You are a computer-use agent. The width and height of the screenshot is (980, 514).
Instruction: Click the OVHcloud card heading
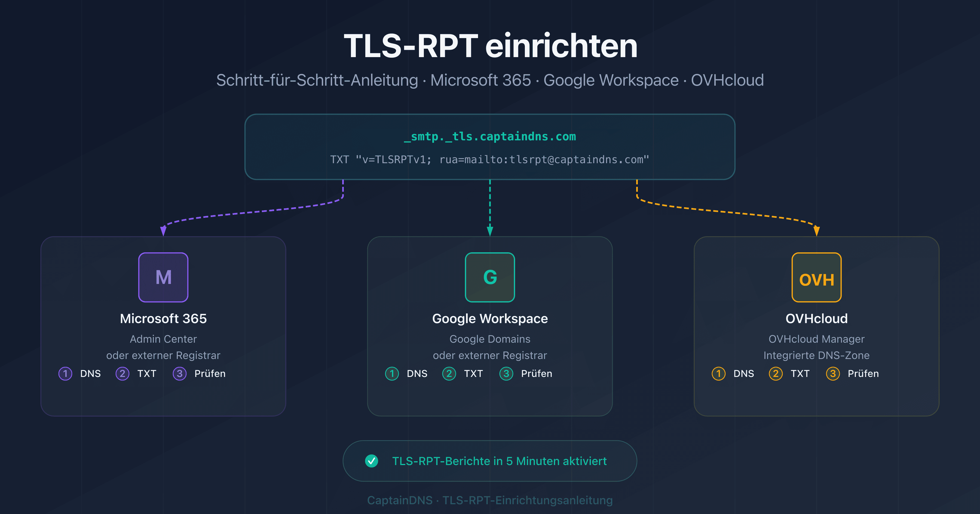[x=816, y=318]
